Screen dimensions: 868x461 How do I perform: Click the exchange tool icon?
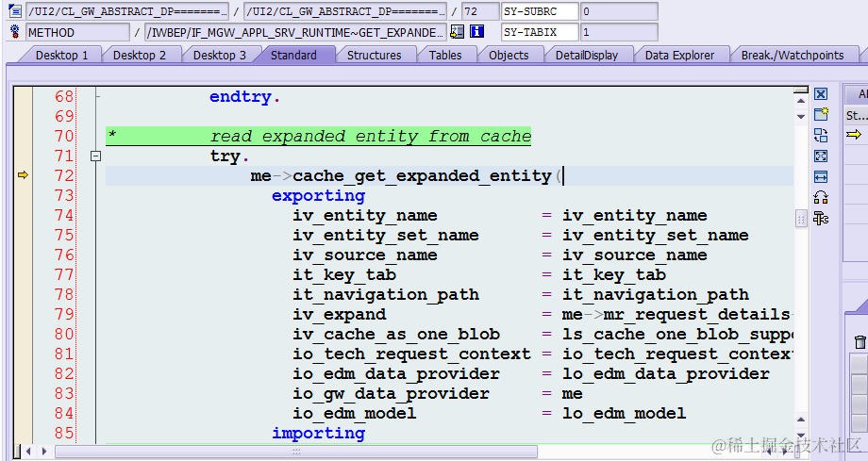821,135
